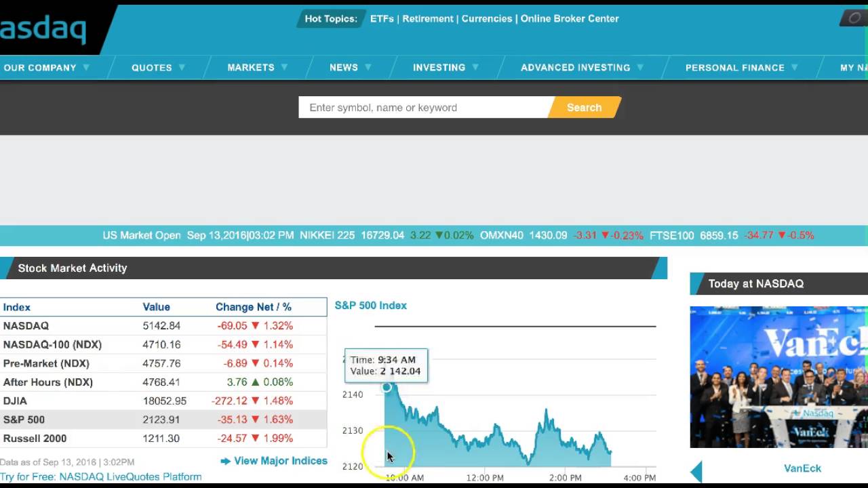Select the S&P 500 index row

(163, 420)
